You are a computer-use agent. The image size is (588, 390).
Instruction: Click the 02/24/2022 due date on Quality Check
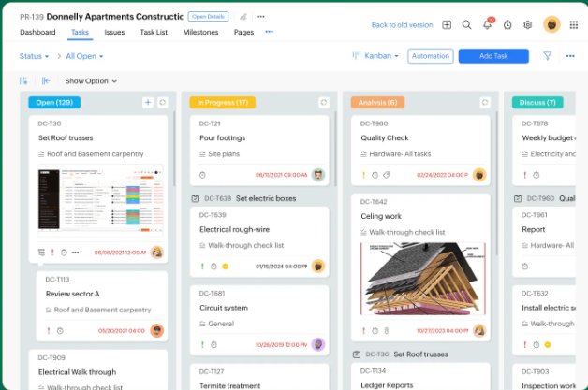click(x=443, y=175)
